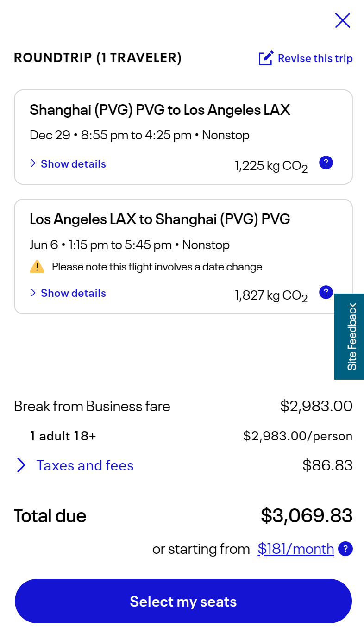Close the trip summary panel
The image size is (364, 627).
[x=342, y=21]
